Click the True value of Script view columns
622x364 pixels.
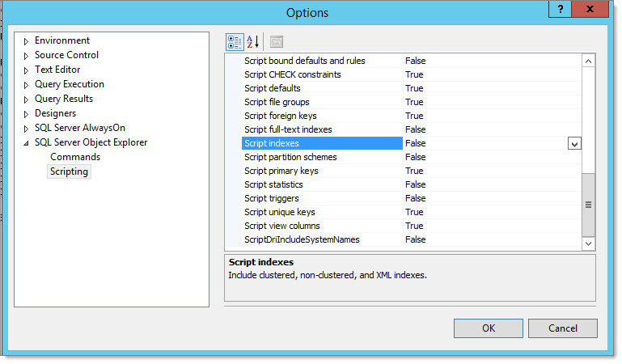(x=414, y=226)
